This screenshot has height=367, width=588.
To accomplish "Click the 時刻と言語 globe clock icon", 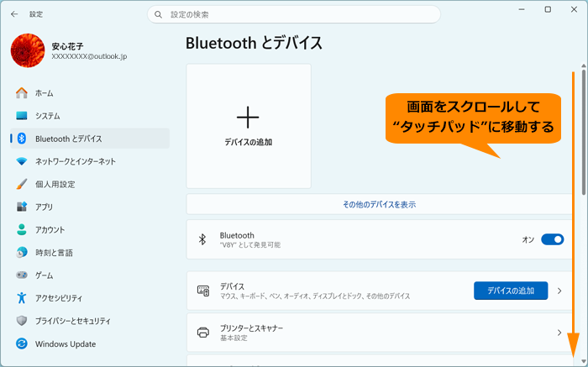I will tap(21, 253).
